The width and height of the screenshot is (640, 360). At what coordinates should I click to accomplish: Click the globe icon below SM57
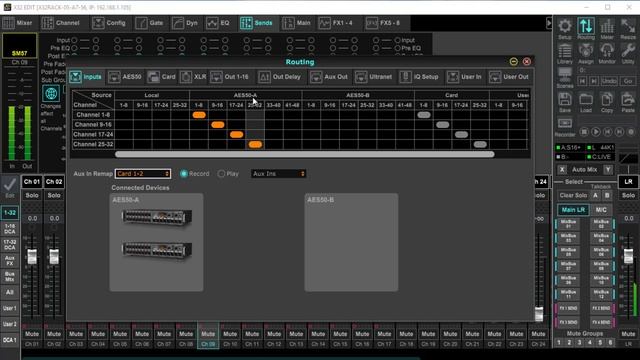51,93
